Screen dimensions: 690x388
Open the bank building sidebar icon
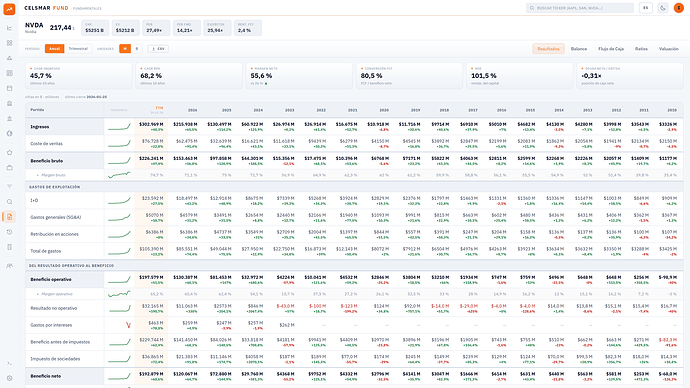point(9,103)
